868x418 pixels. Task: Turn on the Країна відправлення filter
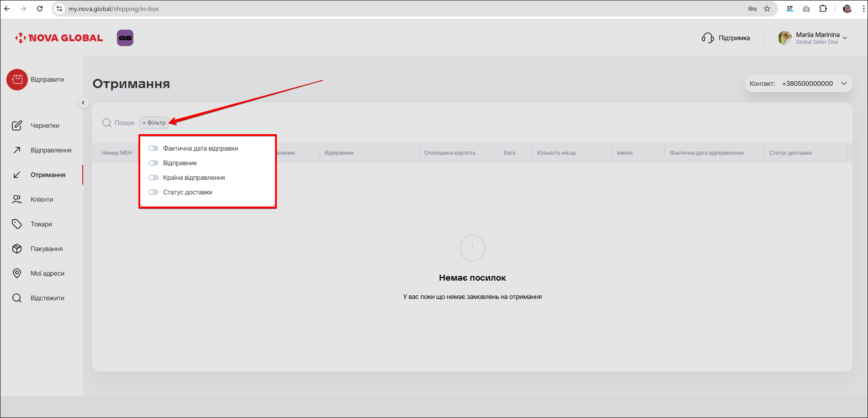153,178
